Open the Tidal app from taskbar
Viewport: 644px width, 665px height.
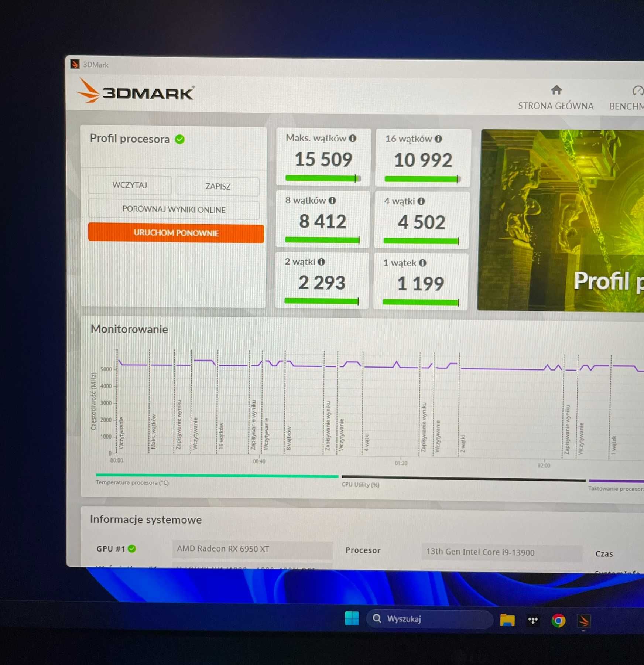pos(533,621)
